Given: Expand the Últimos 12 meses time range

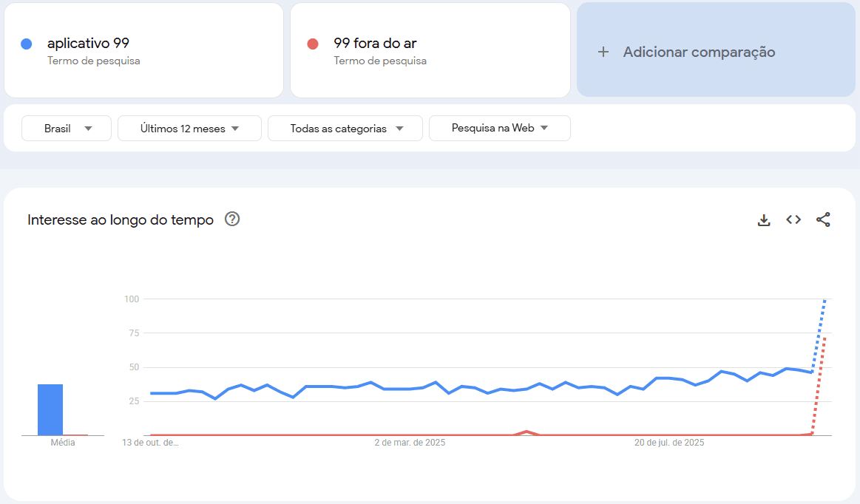Looking at the screenshot, I should (x=189, y=128).
